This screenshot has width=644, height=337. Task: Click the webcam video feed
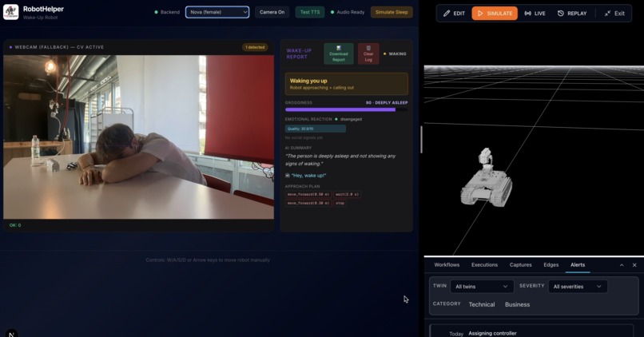click(x=138, y=137)
